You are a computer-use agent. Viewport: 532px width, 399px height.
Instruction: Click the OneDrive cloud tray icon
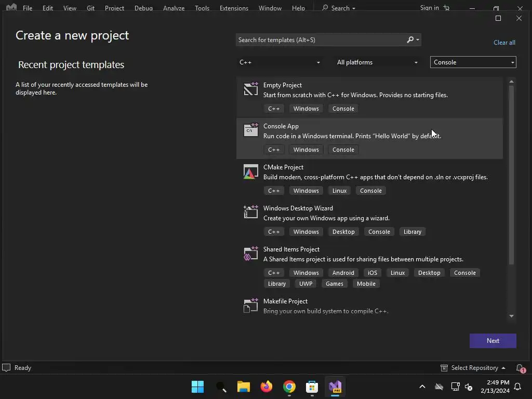(x=439, y=387)
